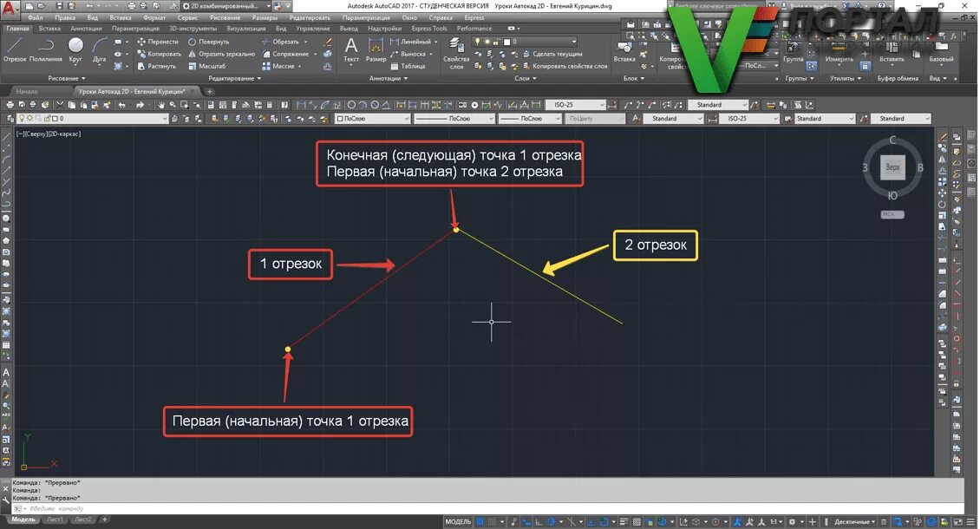Click the Выноска (Leader) tool
The image size is (980, 529).
click(x=408, y=54)
